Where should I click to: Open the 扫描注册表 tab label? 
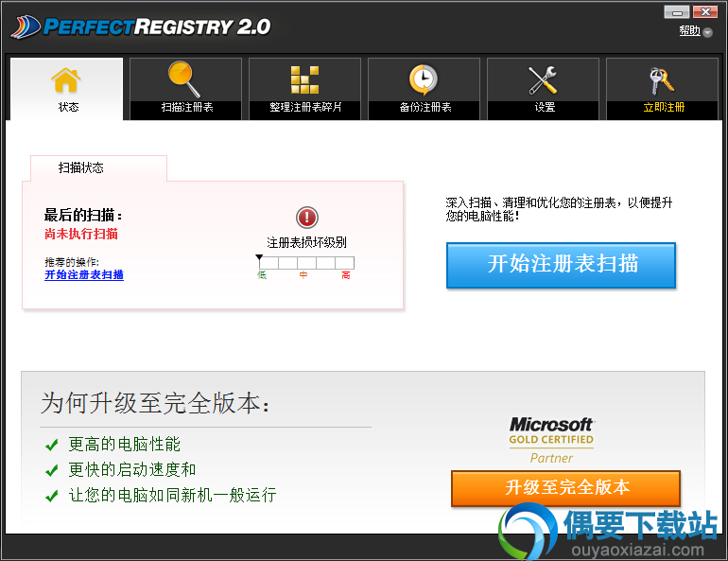click(187, 107)
